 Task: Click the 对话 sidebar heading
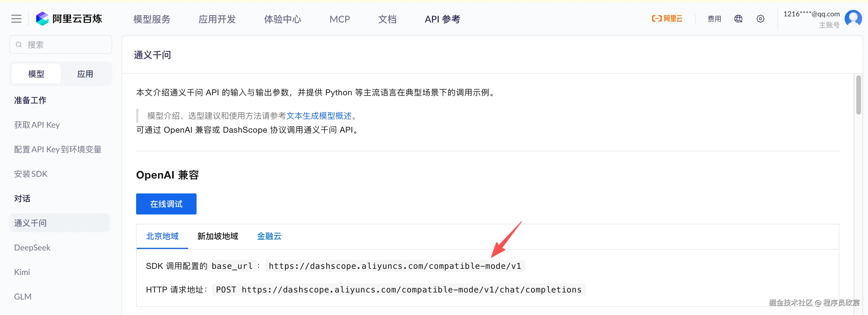pyautogui.click(x=22, y=198)
